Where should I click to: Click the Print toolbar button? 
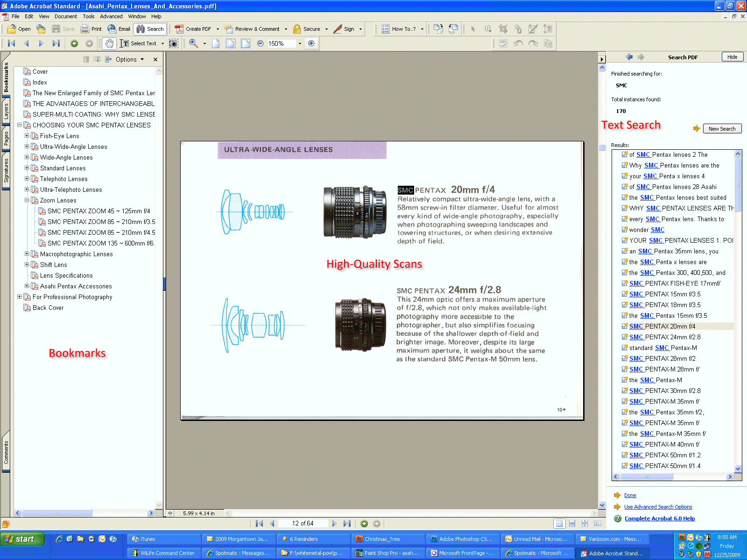coord(91,29)
